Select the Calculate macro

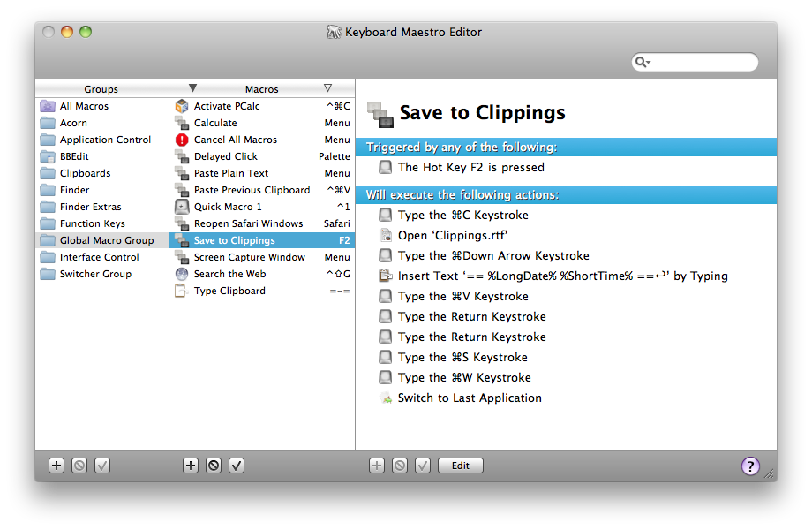pos(262,123)
